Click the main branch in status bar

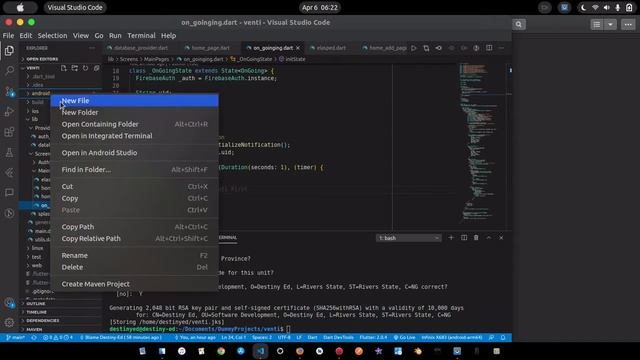click(x=16, y=338)
